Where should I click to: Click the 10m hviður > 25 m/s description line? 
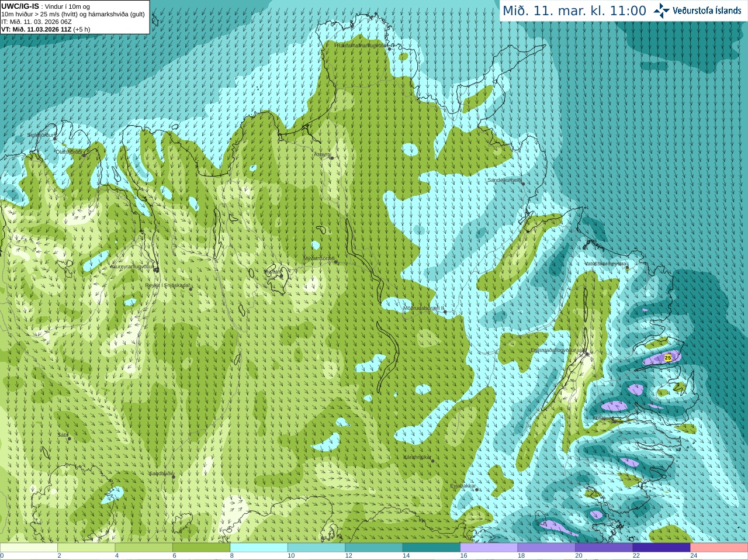tap(73, 14)
